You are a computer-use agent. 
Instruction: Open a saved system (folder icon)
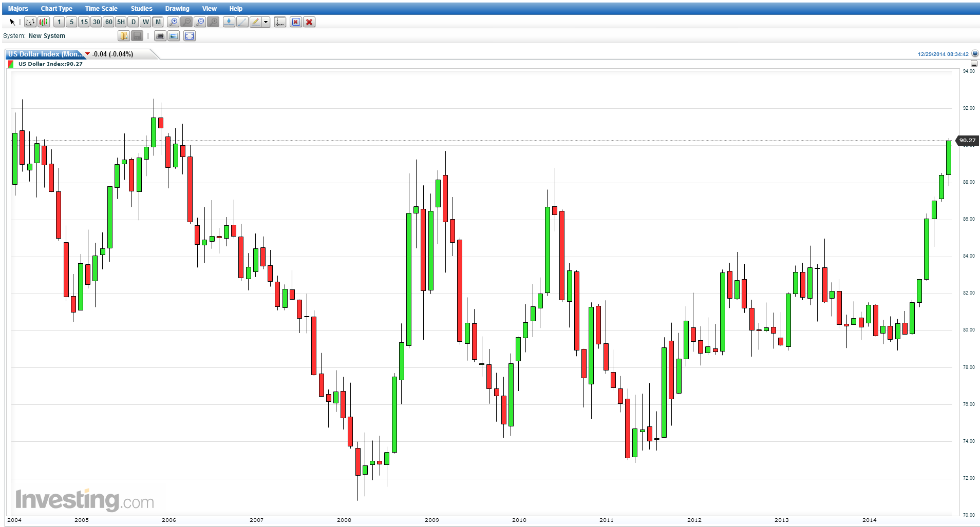(x=124, y=36)
